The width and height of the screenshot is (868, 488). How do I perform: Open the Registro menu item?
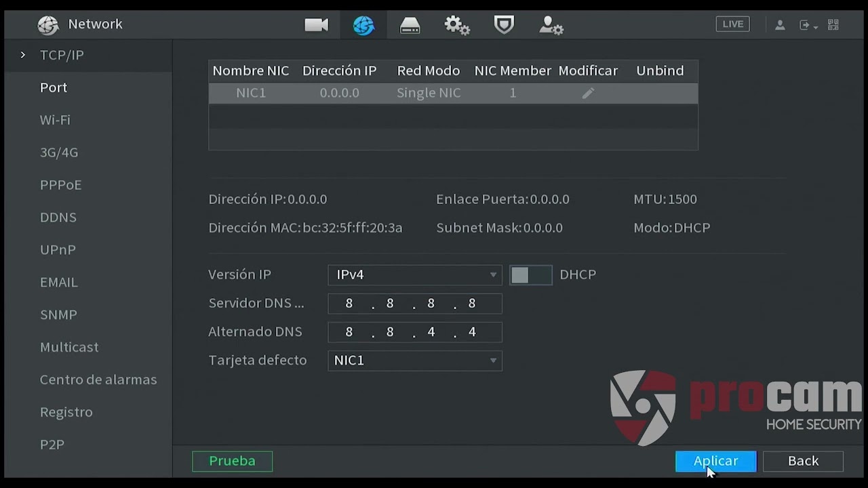pos(66,412)
